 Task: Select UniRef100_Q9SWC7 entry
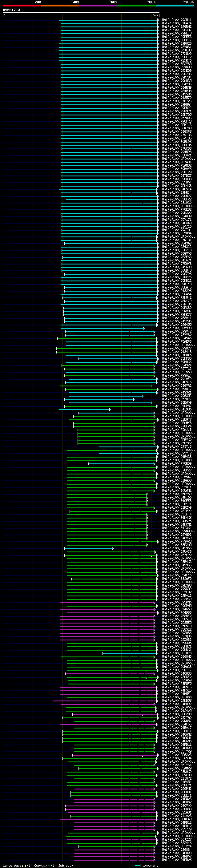tap(176, 349)
